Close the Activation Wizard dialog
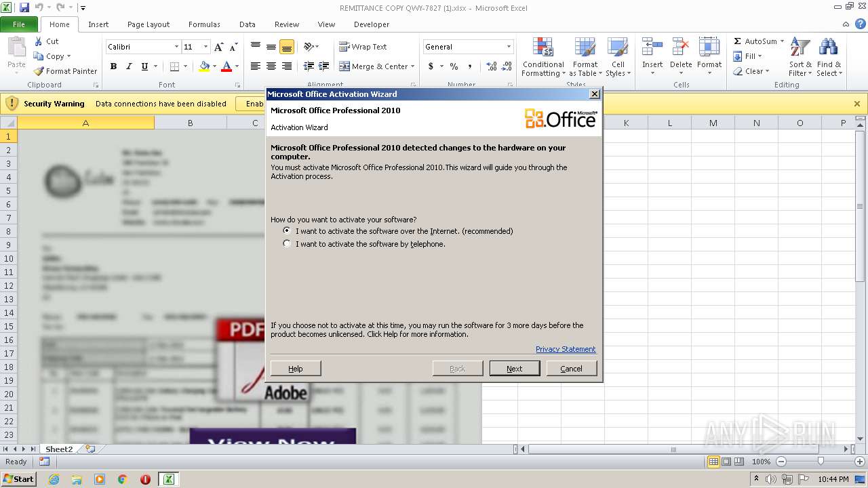The image size is (868, 488). [x=595, y=94]
